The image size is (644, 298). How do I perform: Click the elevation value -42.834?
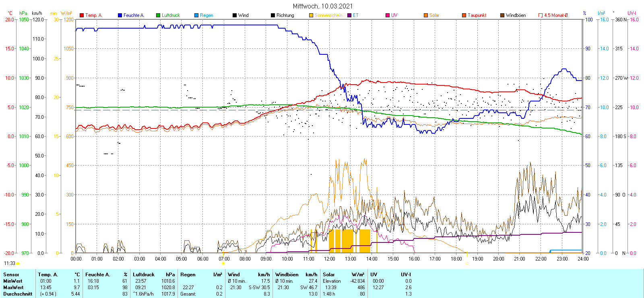coord(357,281)
